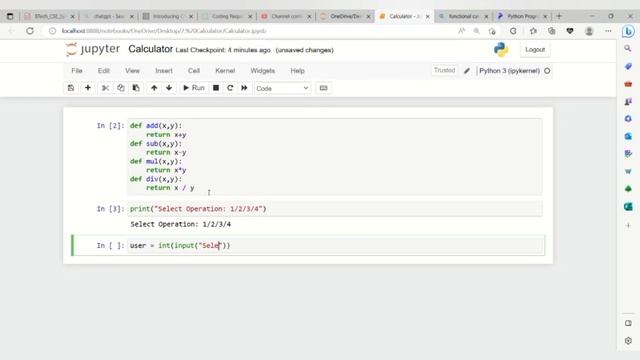Click the Jupyter logo
Image resolution: width=640 pixels, height=360 pixels.
coord(93,49)
